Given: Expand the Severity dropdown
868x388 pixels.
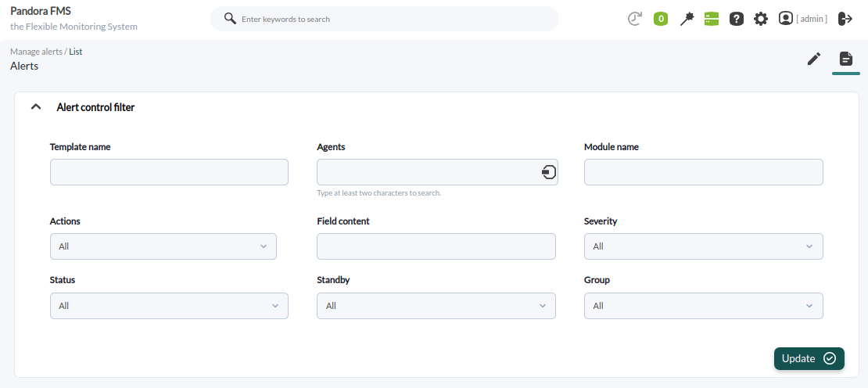Looking at the screenshot, I should pyautogui.click(x=703, y=246).
